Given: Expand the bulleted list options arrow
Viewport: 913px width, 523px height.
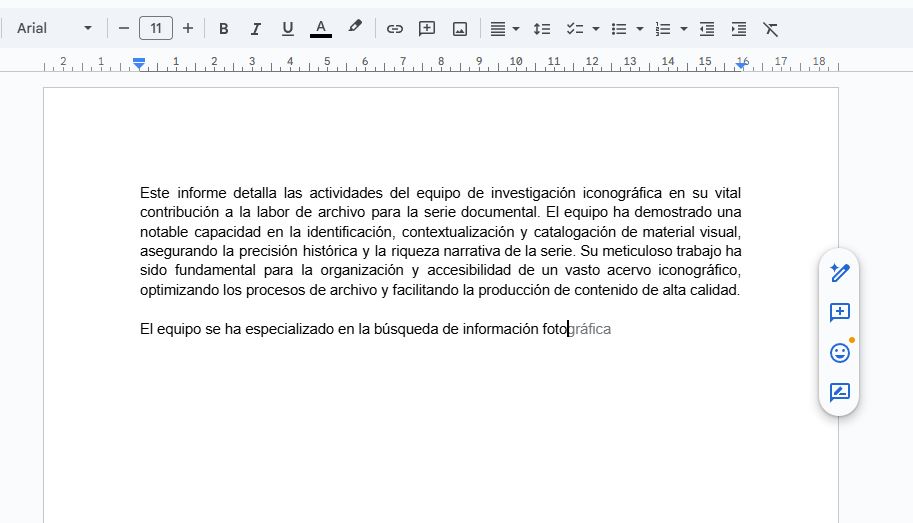Looking at the screenshot, I should pos(640,29).
